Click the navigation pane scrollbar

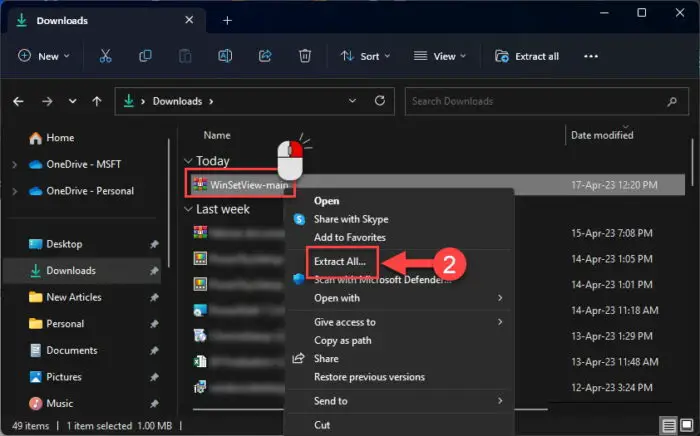pyautogui.click(x=169, y=203)
